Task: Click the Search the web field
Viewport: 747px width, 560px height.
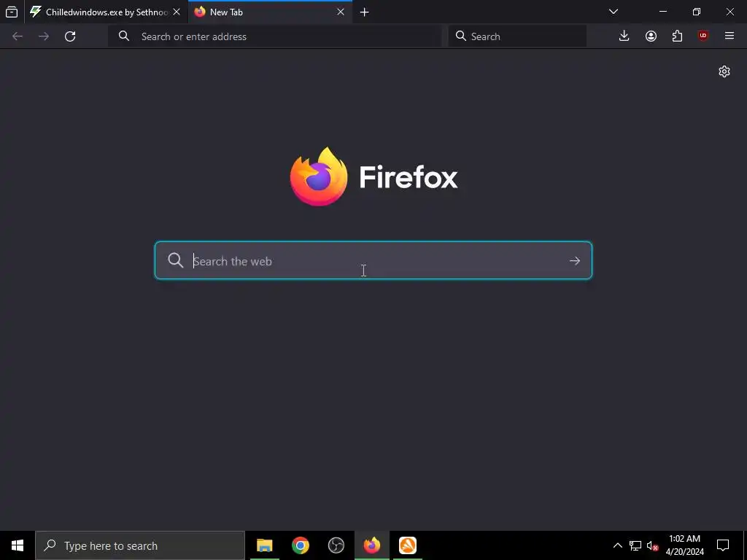Action: coord(373,260)
